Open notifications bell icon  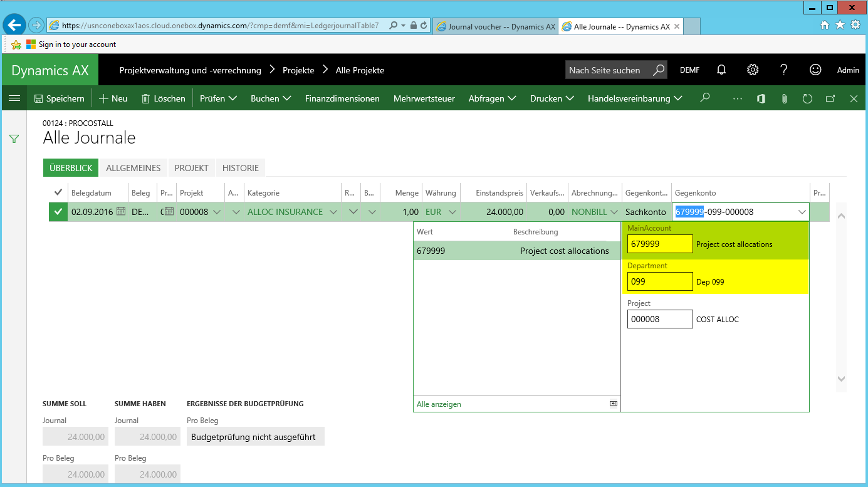(x=721, y=70)
